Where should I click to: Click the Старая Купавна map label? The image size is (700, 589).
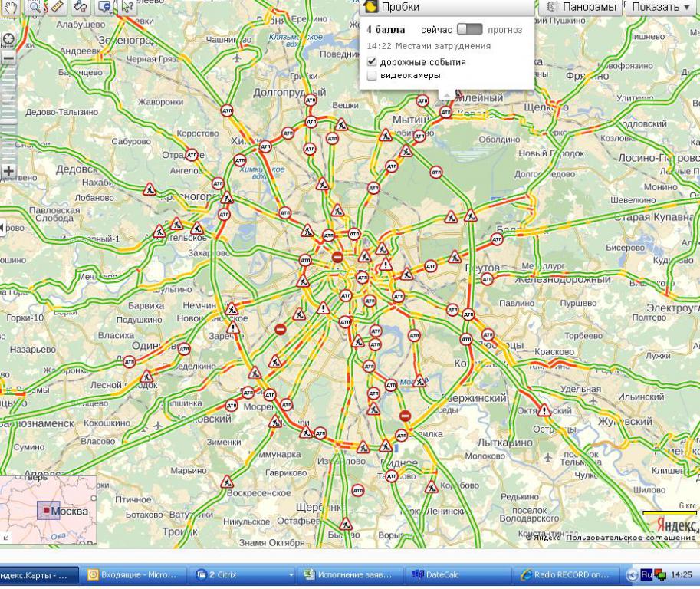pyautogui.click(x=653, y=217)
